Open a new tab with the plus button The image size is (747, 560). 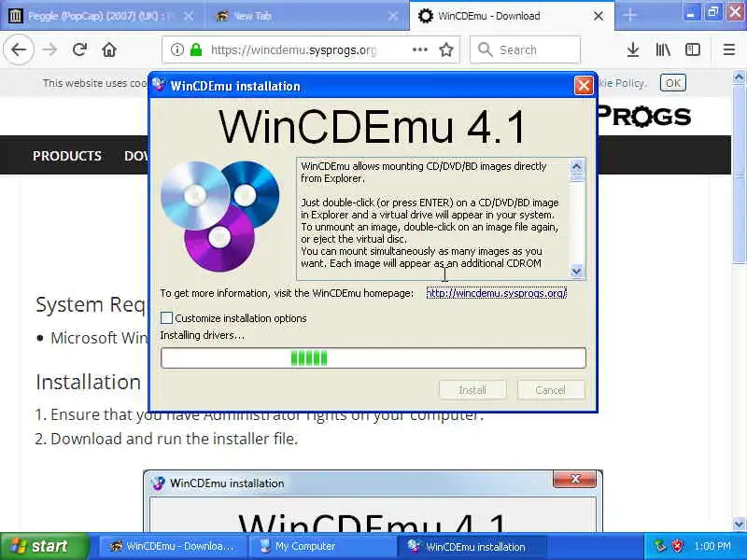pyautogui.click(x=629, y=16)
